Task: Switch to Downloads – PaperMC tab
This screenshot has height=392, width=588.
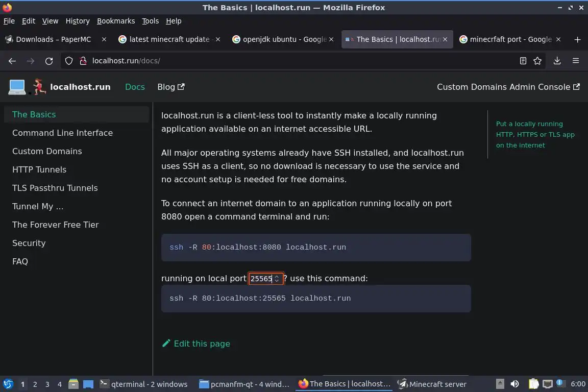Action: point(53,39)
